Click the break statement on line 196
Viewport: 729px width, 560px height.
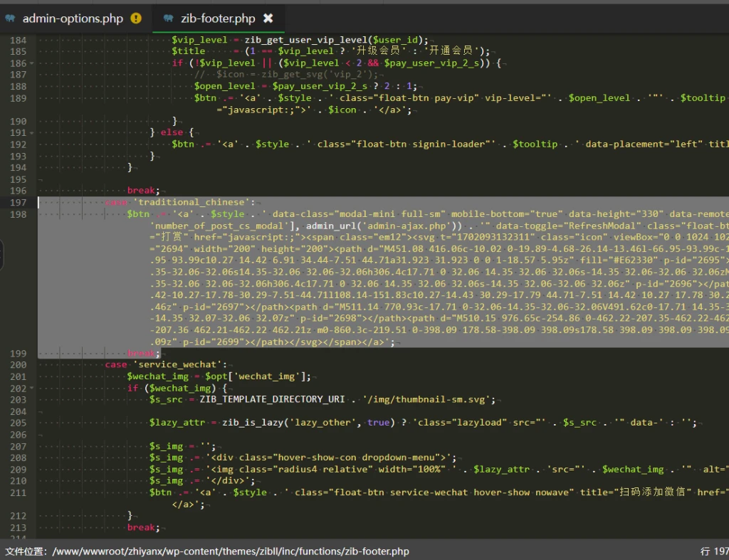pyautogui.click(x=143, y=191)
